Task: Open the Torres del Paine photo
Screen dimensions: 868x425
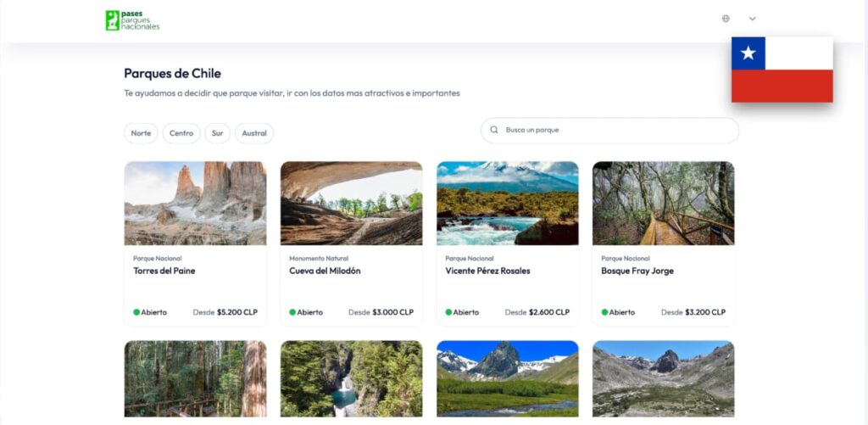Action: pyautogui.click(x=195, y=204)
